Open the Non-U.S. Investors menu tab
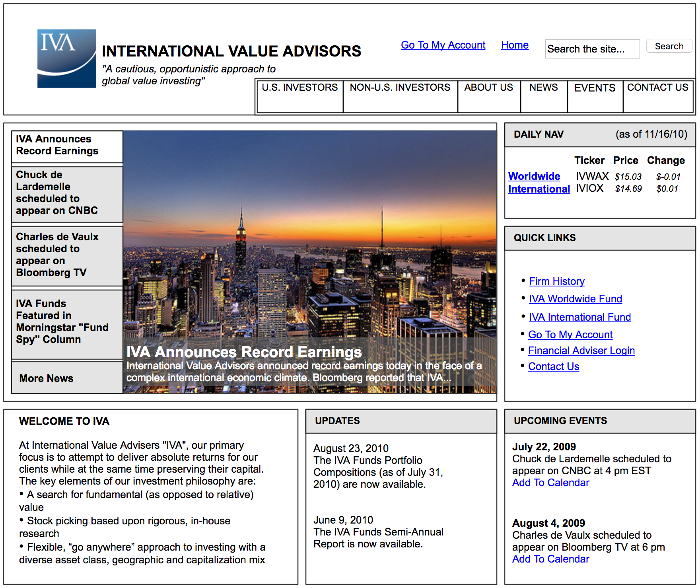The height and width of the screenshot is (588, 700). [401, 97]
